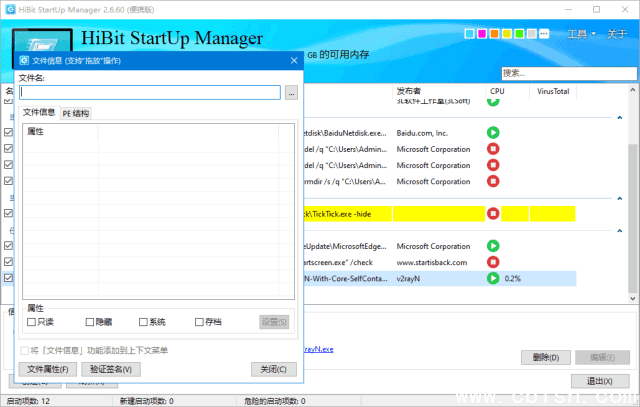Click the green run icon for MicrosoftEdgeUpdate row
640x407 pixels.
tap(493, 246)
